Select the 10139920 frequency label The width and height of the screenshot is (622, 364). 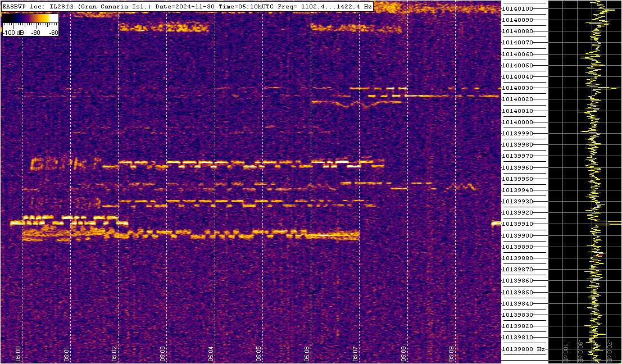pos(517,213)
